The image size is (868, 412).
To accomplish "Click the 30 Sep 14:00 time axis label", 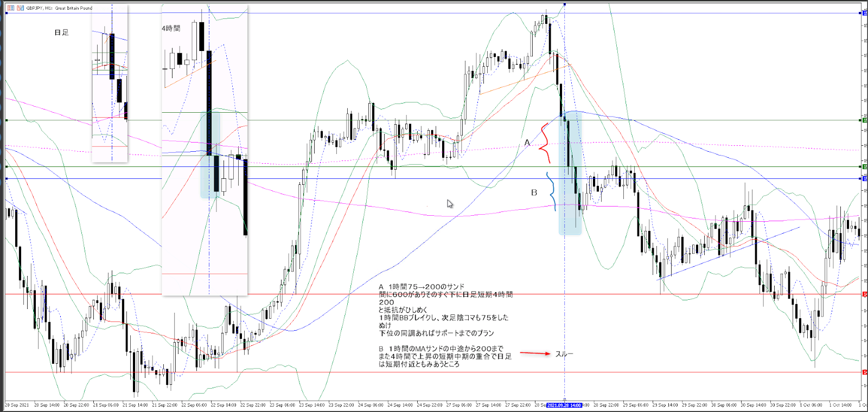I will (x=754, y=405).
